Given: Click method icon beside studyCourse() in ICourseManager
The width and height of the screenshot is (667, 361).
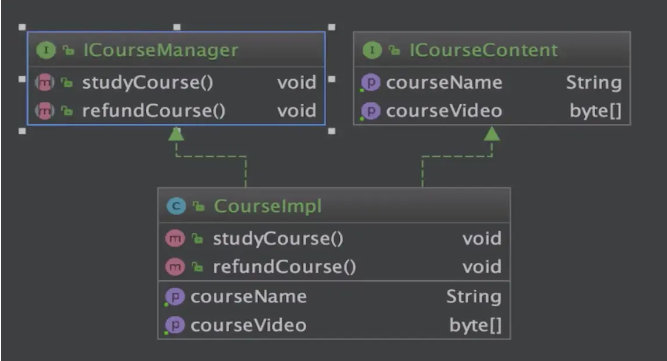Looking at the screenshot, I should coord(45,82).
